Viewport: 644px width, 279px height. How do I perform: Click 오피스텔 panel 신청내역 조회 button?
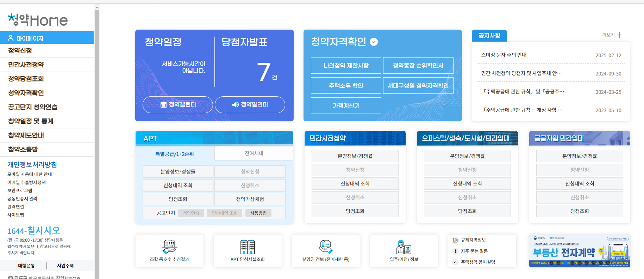(x=467, y=184)
